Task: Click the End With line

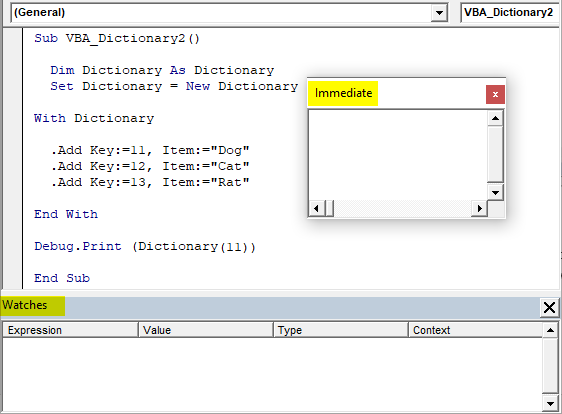Action: 66,214
